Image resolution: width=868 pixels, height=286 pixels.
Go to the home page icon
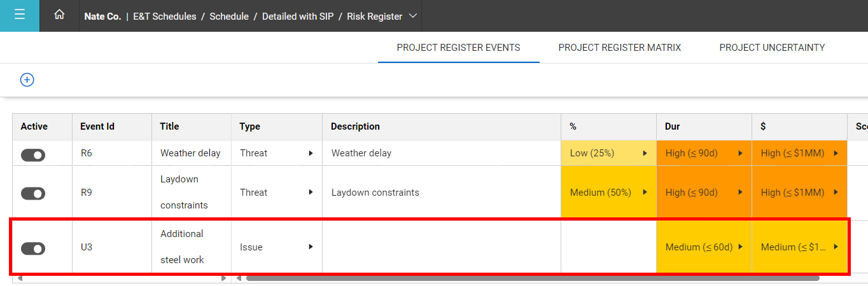click(x=59, y=15)
